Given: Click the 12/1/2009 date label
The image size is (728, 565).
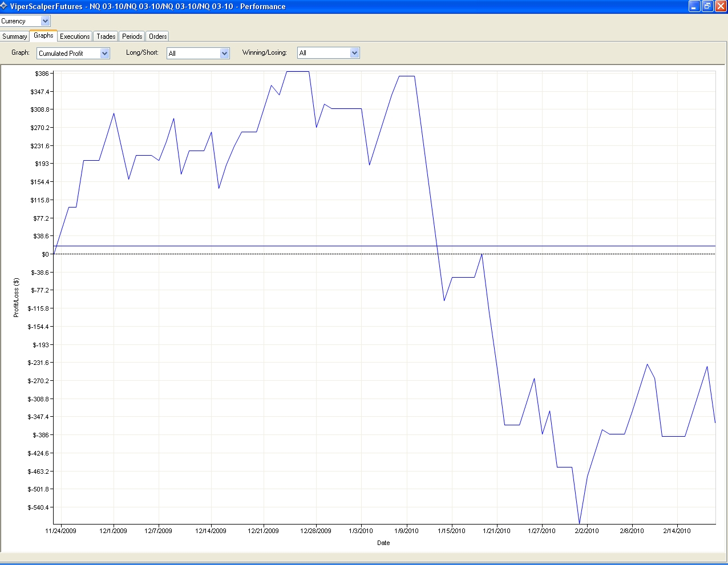Looking at the screenshot, I should click(x=114, y=531).
